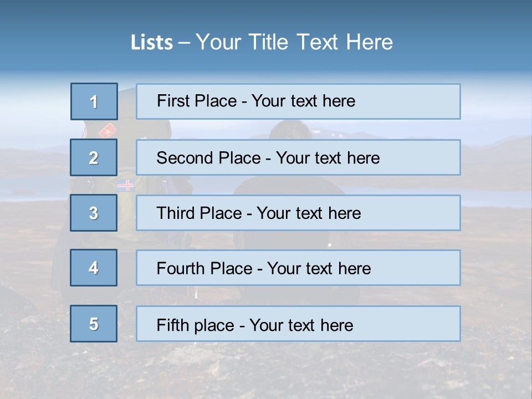
Task: Click the words Your Title Text Here
Action: coord(294,42)
